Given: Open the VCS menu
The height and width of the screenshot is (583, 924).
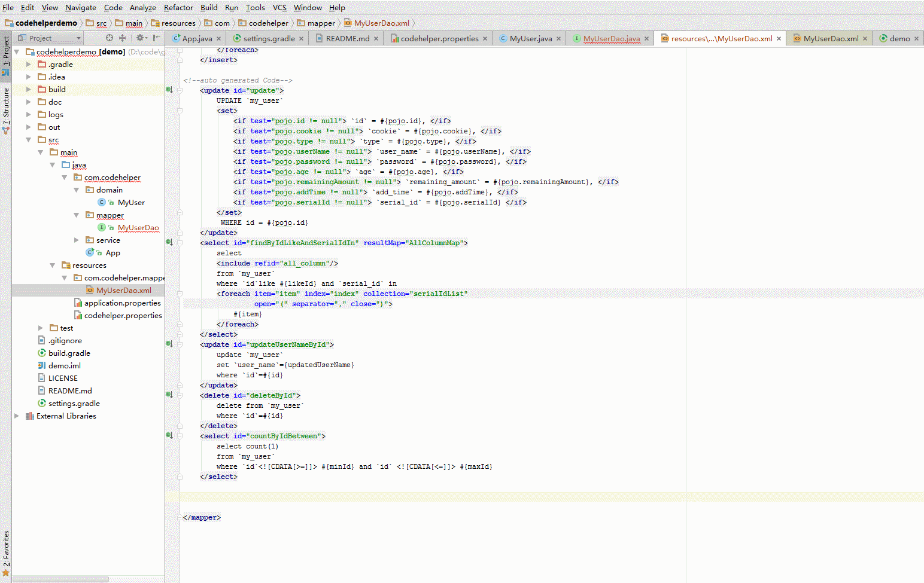Looking at the screenshot, I should [278, 7].
